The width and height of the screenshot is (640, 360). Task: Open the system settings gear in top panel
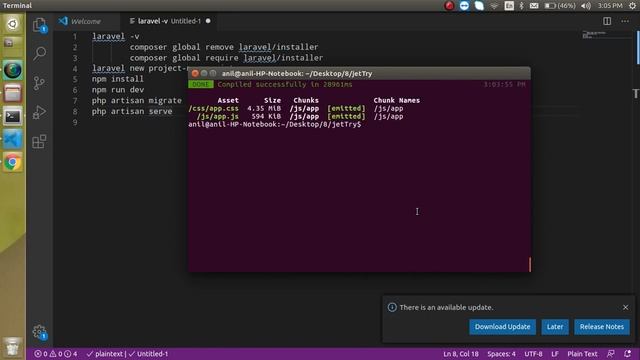click(x=632, y=6)
